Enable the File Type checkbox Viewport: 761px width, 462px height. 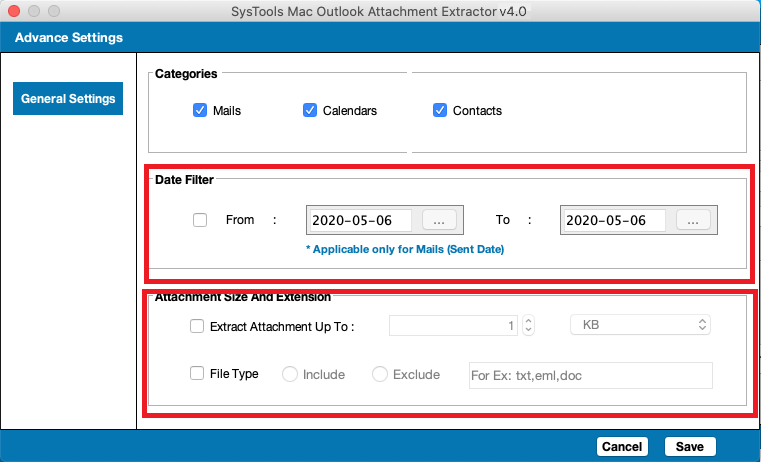197,374
